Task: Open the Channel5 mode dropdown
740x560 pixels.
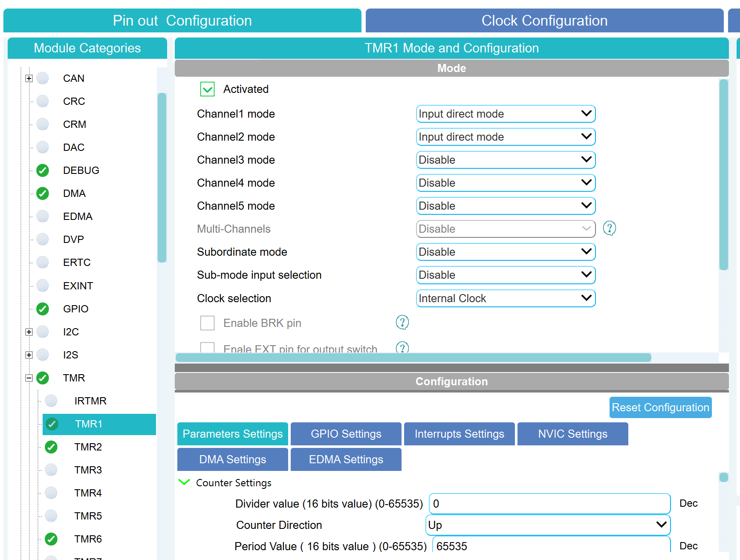Action: (x=506, y=206)
